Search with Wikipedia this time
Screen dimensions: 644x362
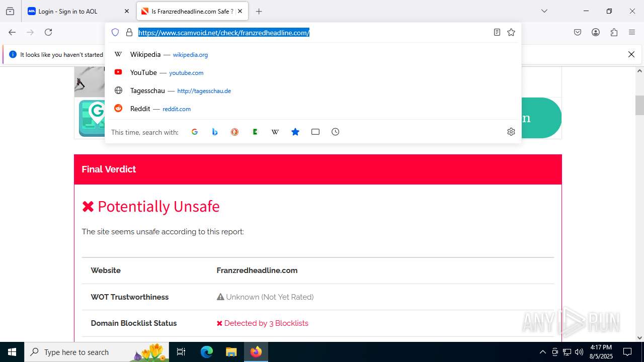(x=275, y=132)
